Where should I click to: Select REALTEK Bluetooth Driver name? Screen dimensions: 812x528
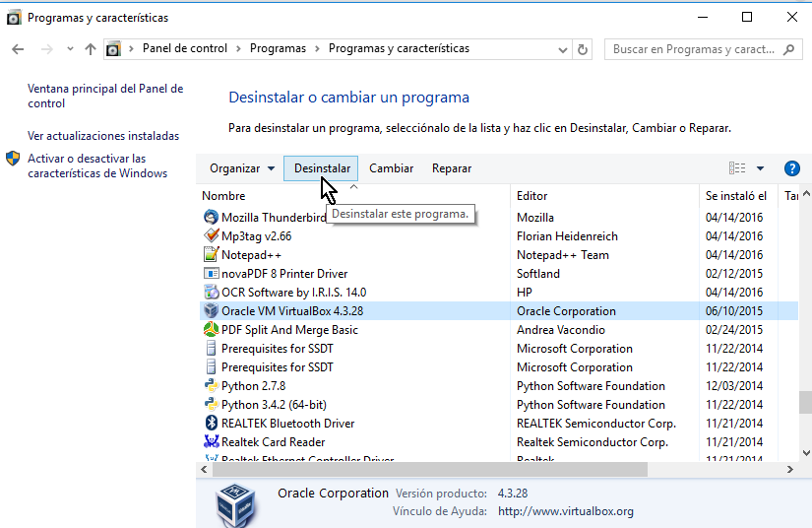pos(288,424)
